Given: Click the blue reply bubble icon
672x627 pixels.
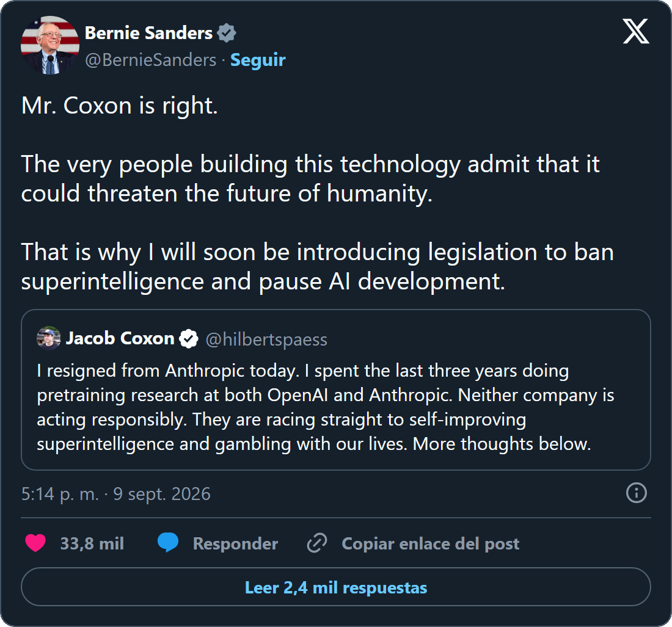Looking at the screenshot, I should [168, 543].
